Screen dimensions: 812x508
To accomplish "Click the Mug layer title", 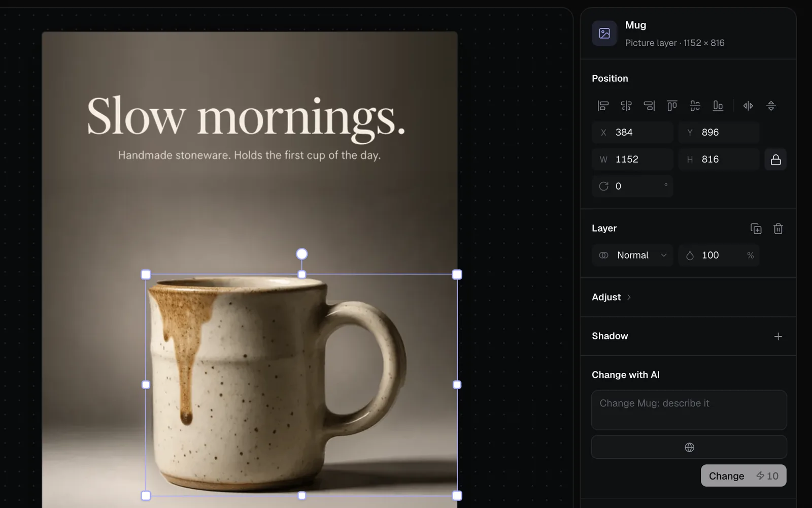I will pyautogui.click(x=635, y=25).
